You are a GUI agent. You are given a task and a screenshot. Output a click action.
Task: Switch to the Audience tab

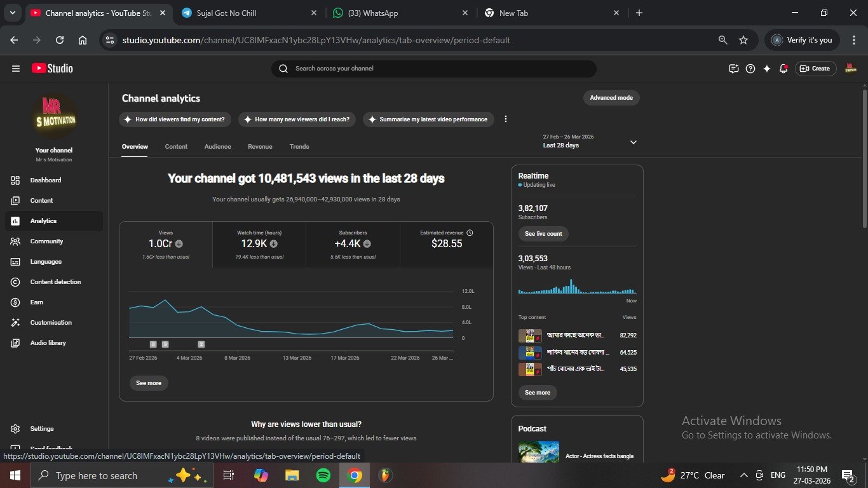point(217,147)
